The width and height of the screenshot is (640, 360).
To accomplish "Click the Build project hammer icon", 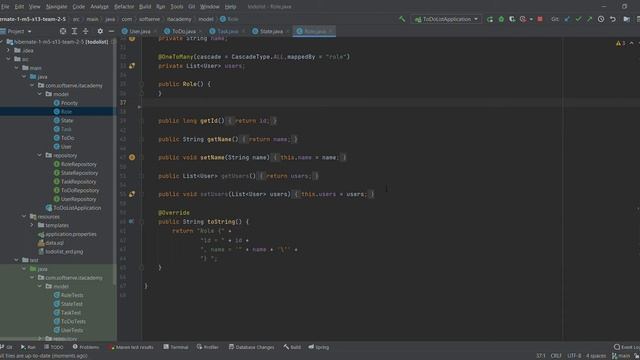I will click(x=402, y=19).
